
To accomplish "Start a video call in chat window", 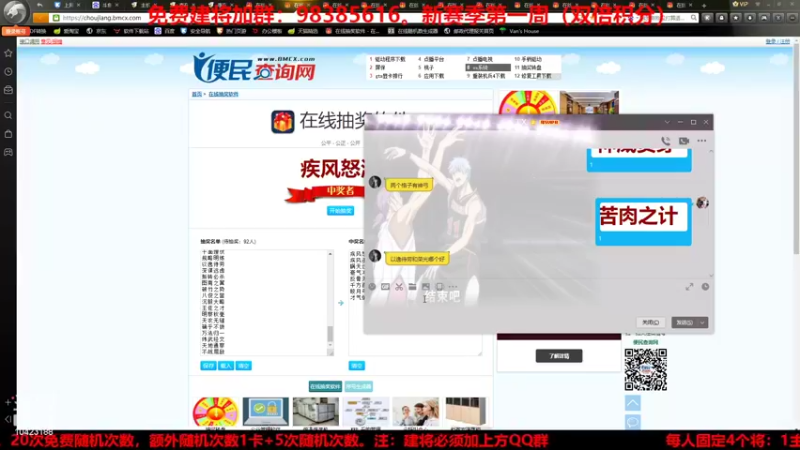I will click(684, 141).
